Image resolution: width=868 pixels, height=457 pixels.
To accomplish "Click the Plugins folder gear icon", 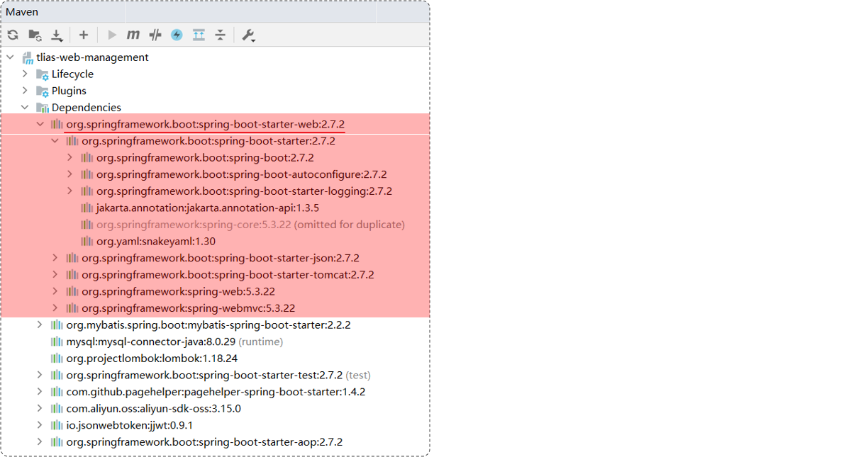I will [43, 91].
